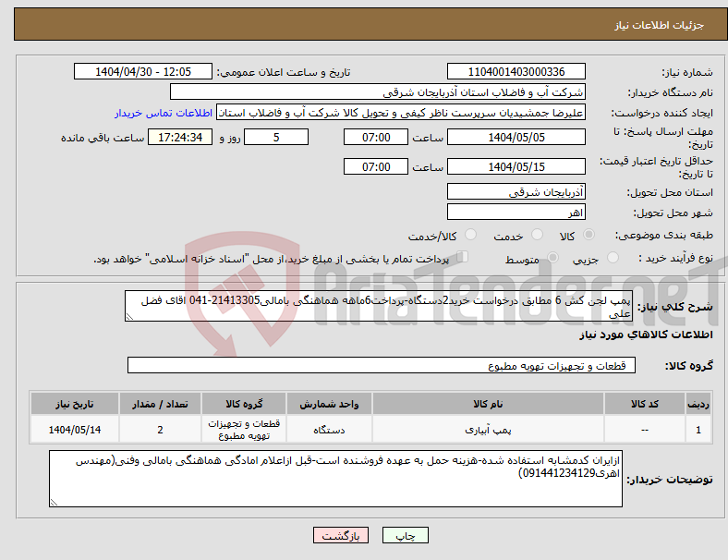728x560 pixels.
Task: Click the buyer organization name field
Action: (x=378, y=92)
